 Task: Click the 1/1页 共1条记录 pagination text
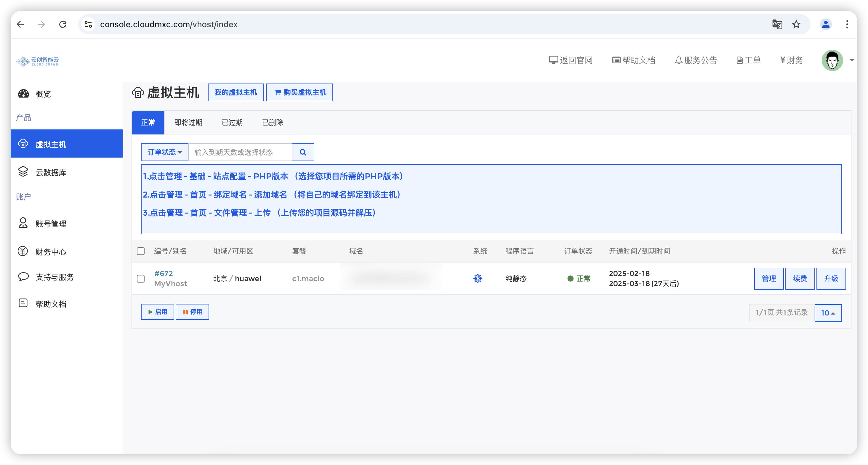click(x=781, y=313)
